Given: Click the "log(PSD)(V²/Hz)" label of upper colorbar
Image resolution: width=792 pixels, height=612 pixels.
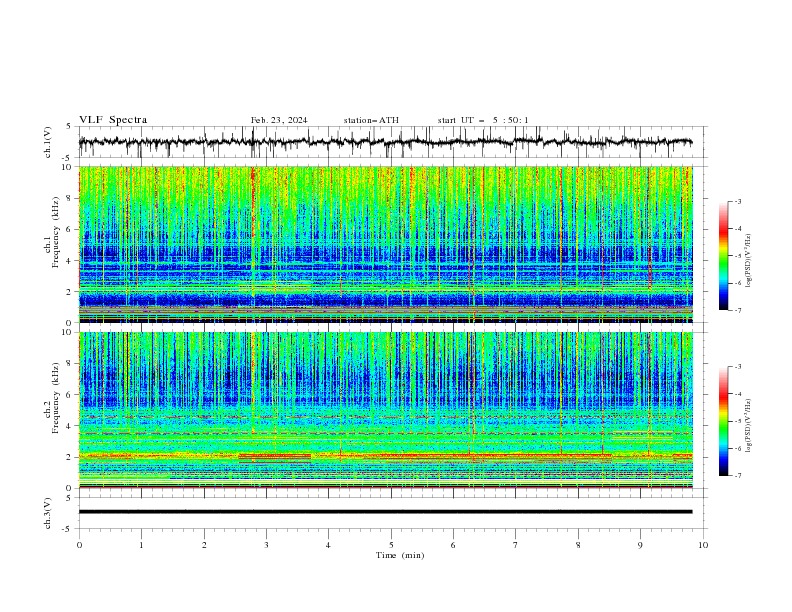Looking at the screenshot, I should (749, 261).
